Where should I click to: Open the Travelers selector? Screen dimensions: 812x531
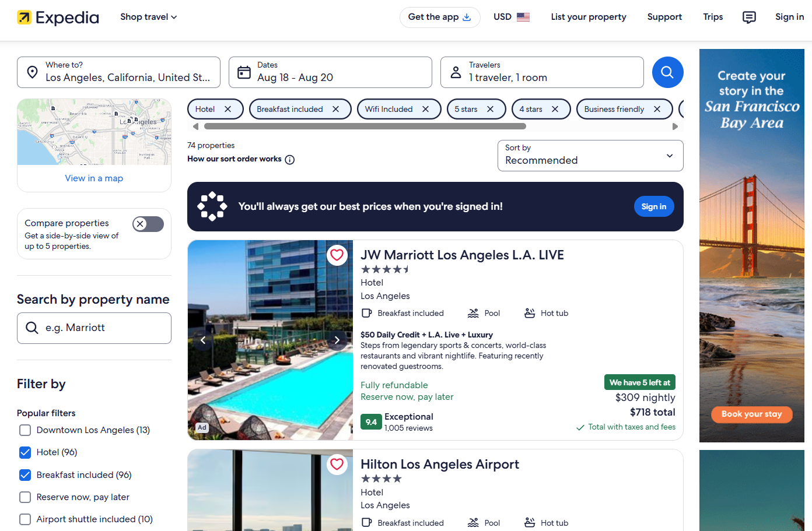click(542, 72)
